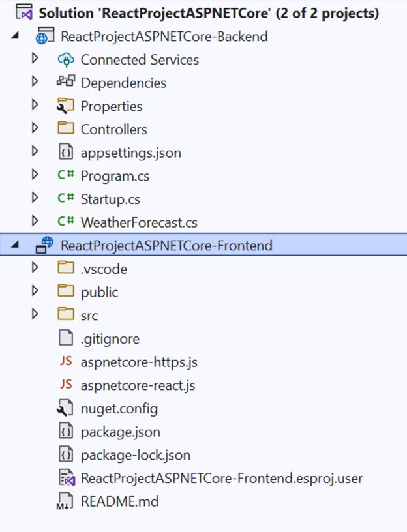Click the appsettings.json braces icon
Screen dimensions: 407x532
tap(66, 152)
